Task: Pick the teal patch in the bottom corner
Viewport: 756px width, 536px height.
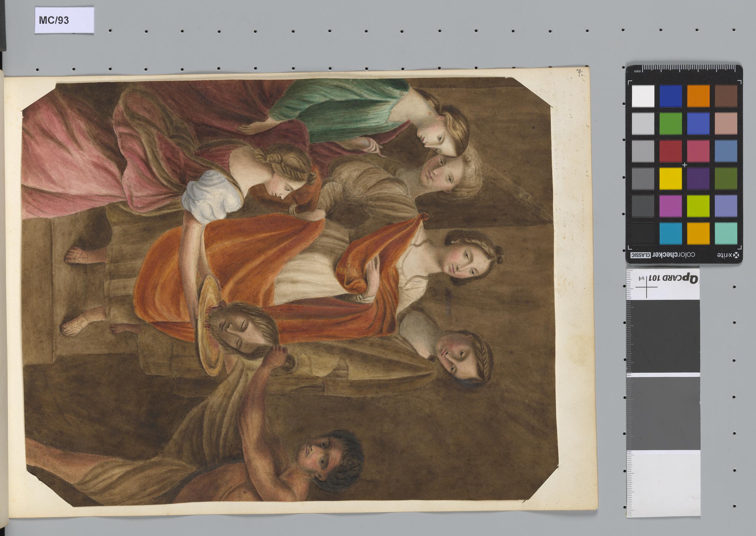Action: [726, 234]
